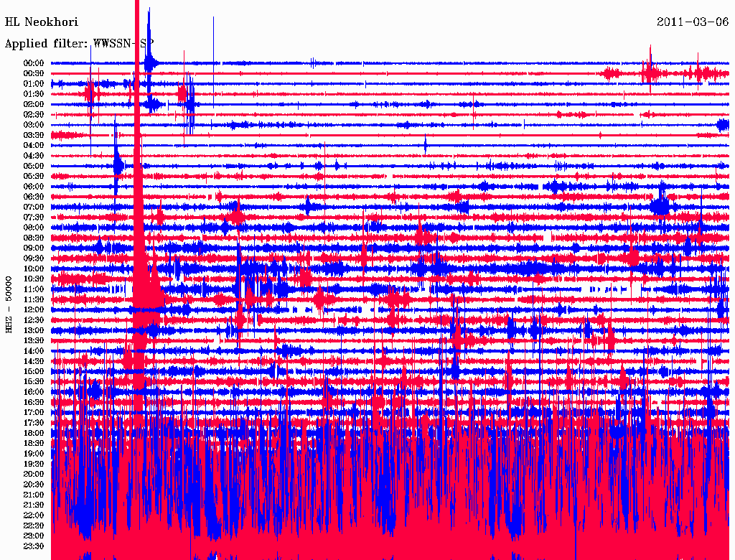Select the 01:00 time label
735x560 pixels.
(34, 84)
